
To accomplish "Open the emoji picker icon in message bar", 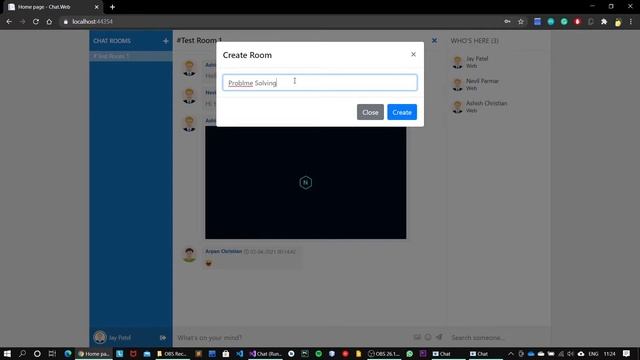I will coord(428,337).
